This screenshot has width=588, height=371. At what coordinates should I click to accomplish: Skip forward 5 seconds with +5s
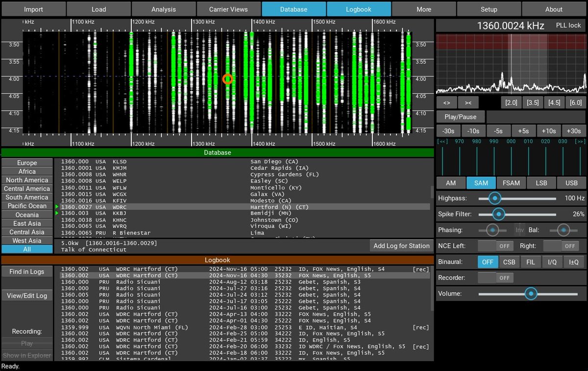click(524, 131)
